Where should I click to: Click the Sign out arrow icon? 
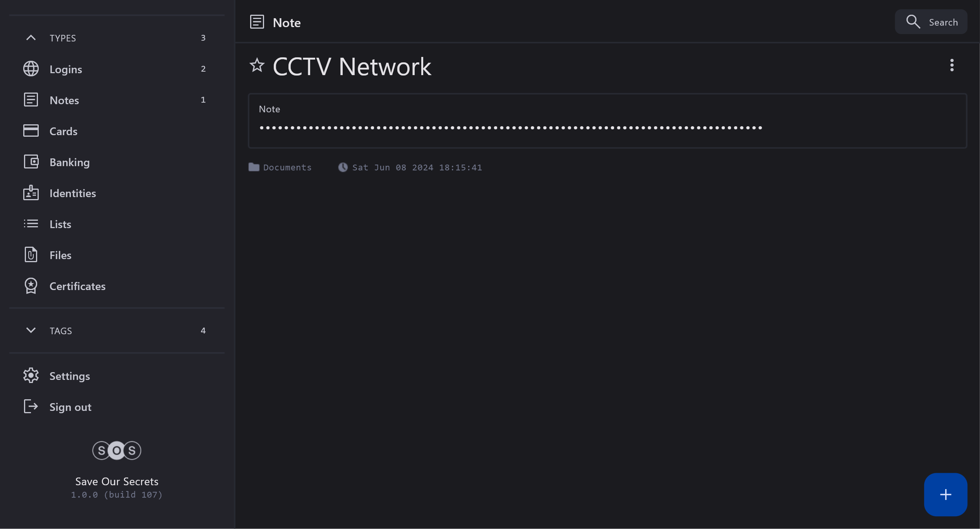(x=31, y=407)
